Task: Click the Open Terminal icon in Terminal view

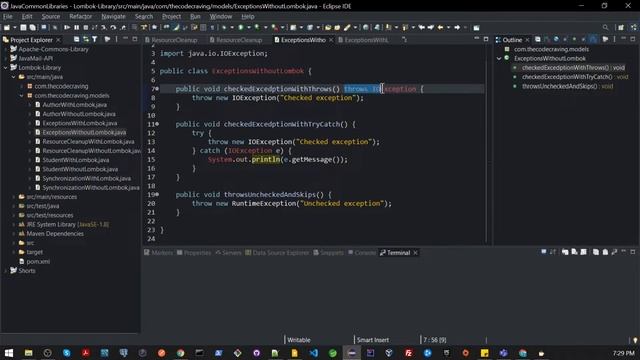Action: (544, 252)
